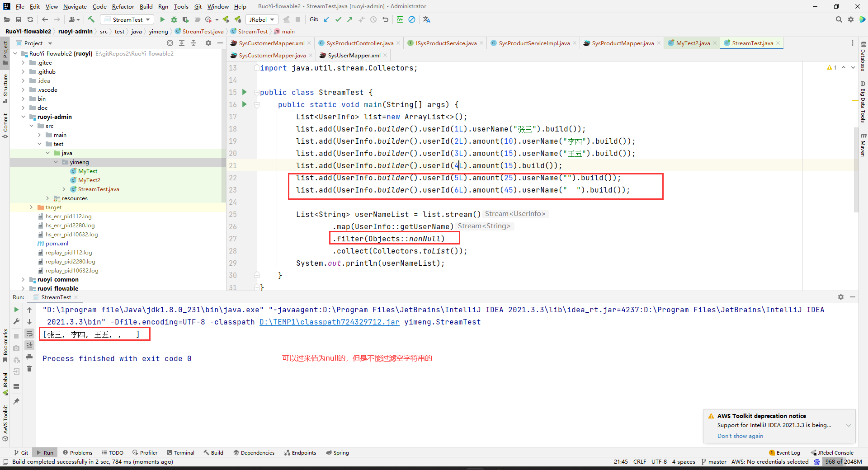Collapse the yimeng package folder
This screenshot has height=470, width=868.
point(56,162)
